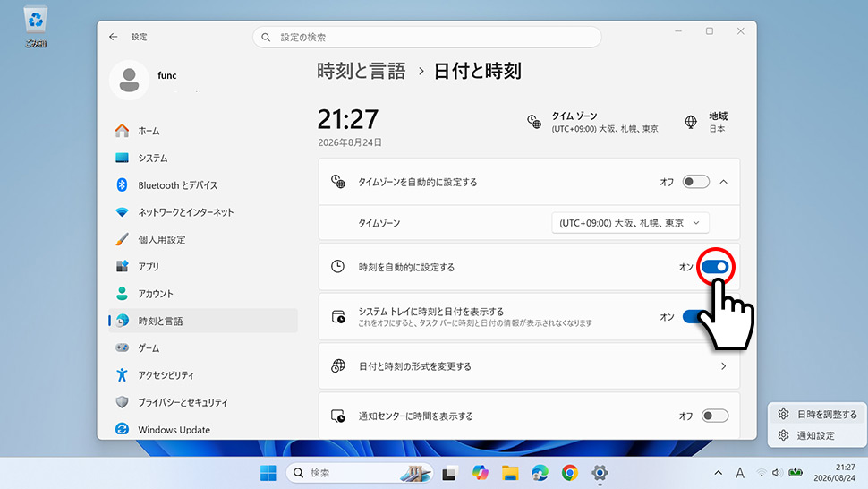Click the taskbar 検索 box

point(360,473)
